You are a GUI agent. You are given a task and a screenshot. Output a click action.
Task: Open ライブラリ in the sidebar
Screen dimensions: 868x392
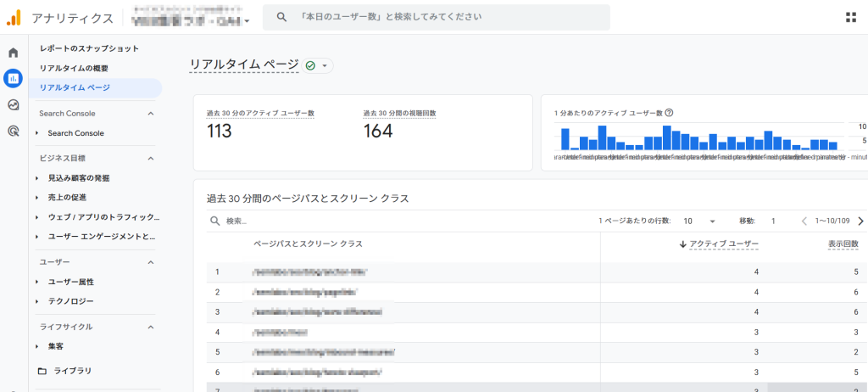click(72, 371)
